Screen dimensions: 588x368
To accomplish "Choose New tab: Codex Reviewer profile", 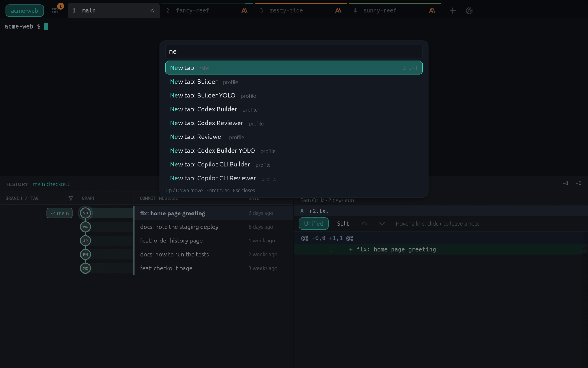I will 294,123.
